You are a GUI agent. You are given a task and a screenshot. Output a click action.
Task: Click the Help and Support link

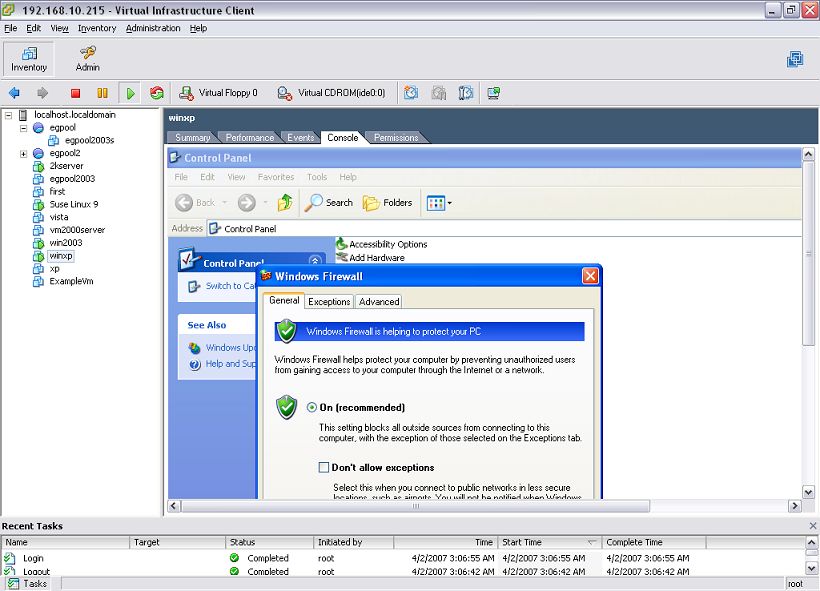click(x=229, y=363)
